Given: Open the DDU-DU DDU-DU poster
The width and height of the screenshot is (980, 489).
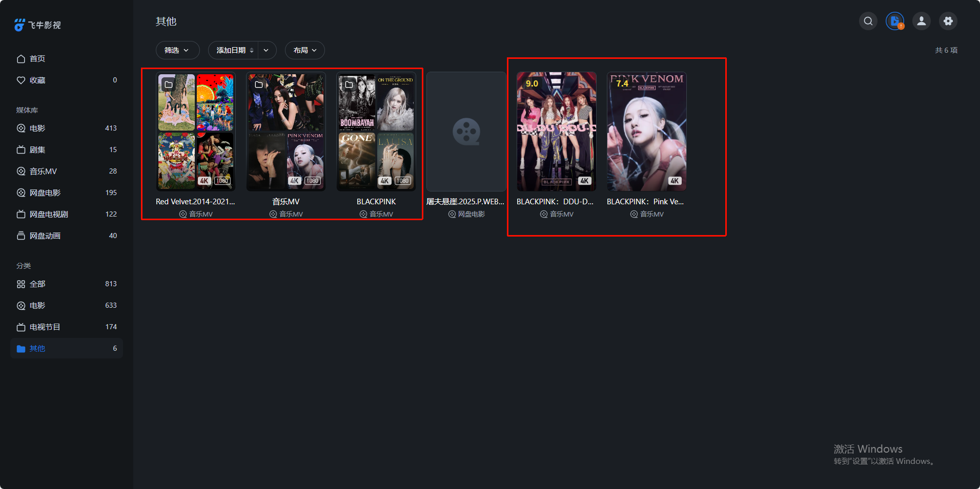Looking at the screenshot, I should (x=557, y=132).
